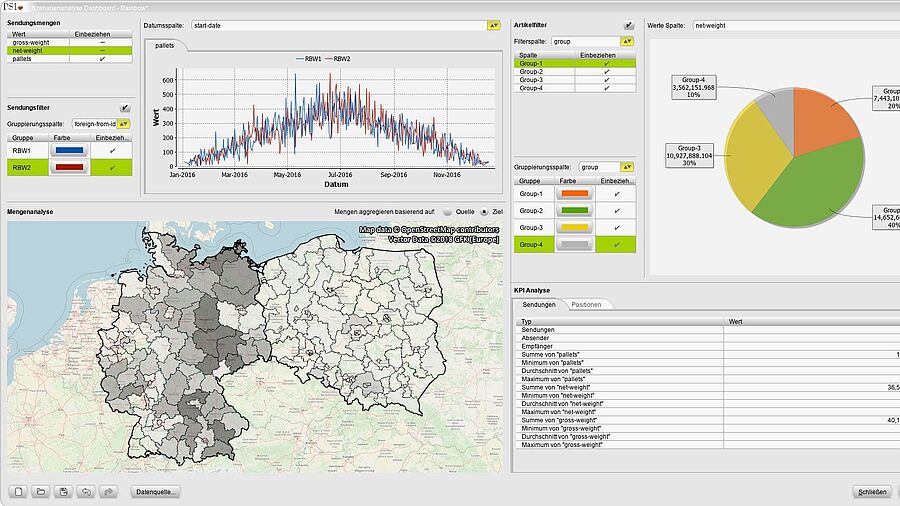
Task: Click the Datenquelle... button
Action: [157, 492]
